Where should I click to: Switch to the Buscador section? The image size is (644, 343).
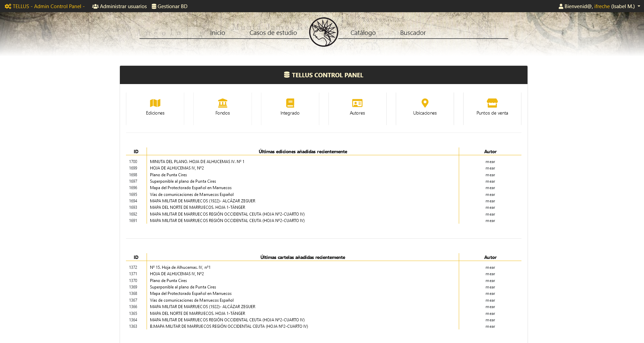(x=413, y=33)
